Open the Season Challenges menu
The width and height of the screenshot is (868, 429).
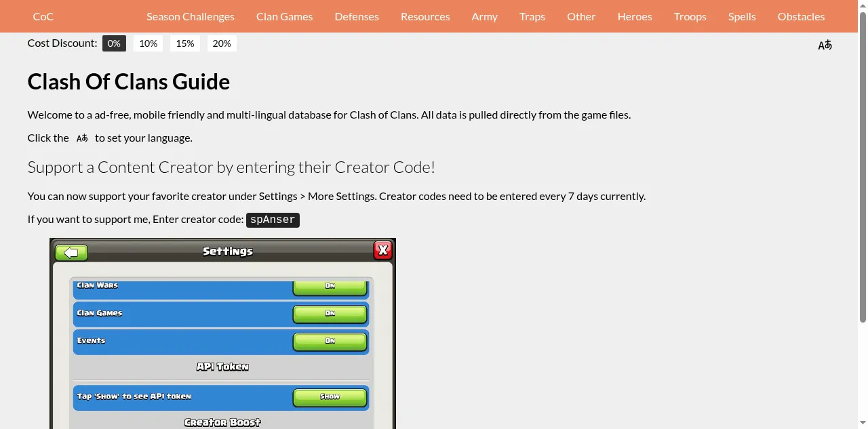[x=191, y=16]
